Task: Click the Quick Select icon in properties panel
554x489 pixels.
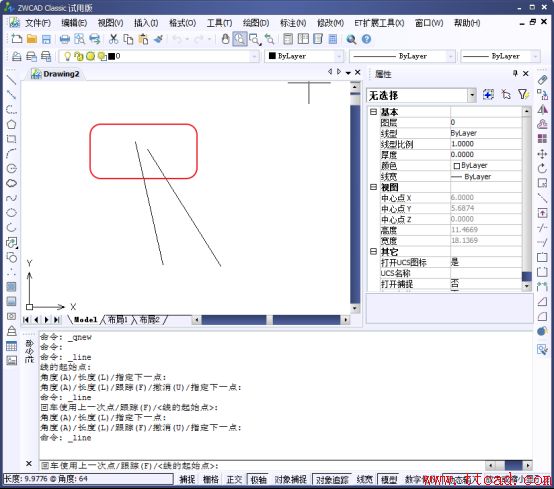Action: click(x=523, y=95)
